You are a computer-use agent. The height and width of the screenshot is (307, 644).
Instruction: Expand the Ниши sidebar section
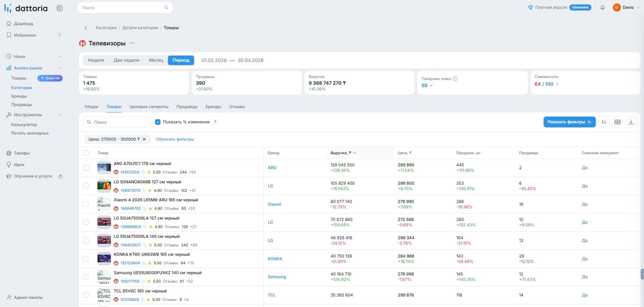click(x=60, y=57)
